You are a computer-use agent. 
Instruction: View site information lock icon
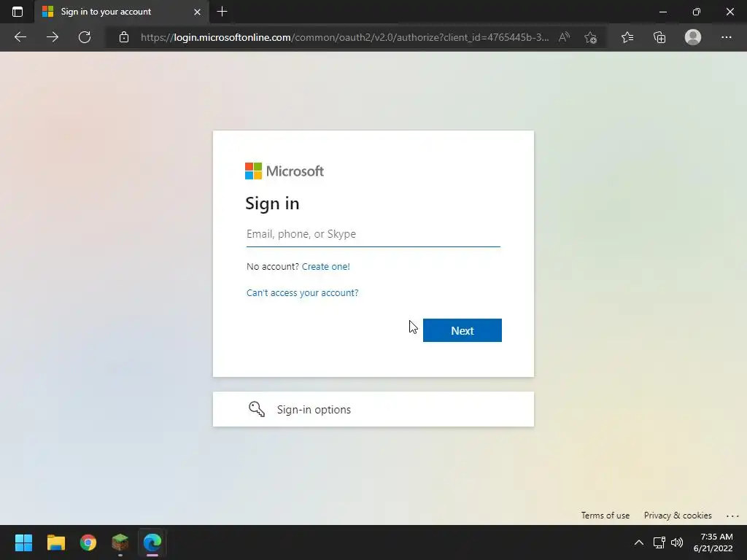point(124,37)
